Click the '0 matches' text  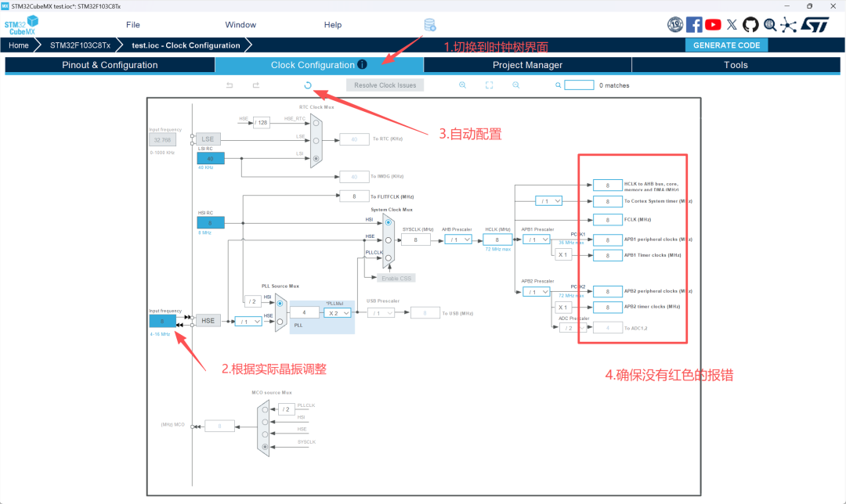click(614, 85)
